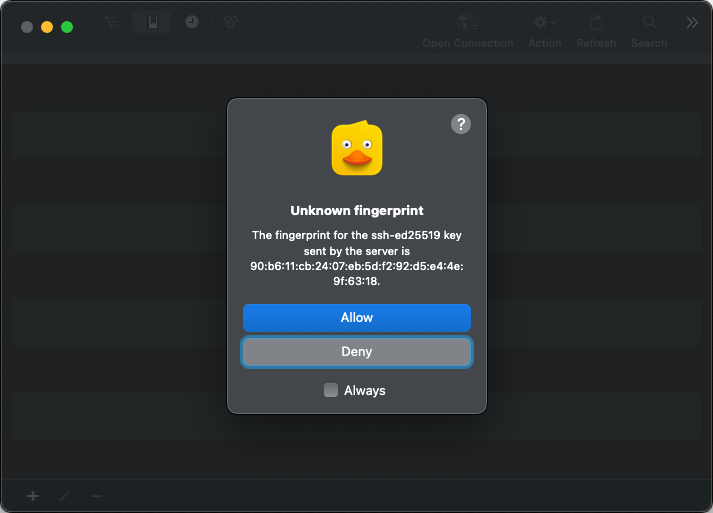
Task: Expand the toolbar overflow chevrons
Action: coord(692,22)
